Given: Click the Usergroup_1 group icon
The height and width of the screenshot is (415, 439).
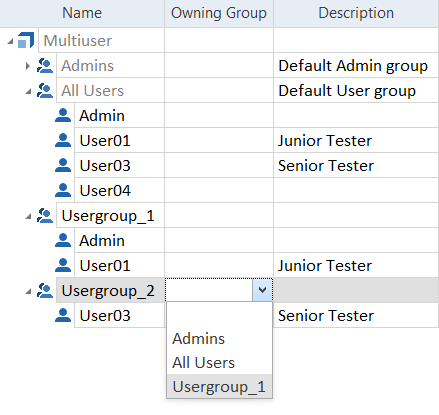Looking at the screenshot, I should [x=45, y=216].
